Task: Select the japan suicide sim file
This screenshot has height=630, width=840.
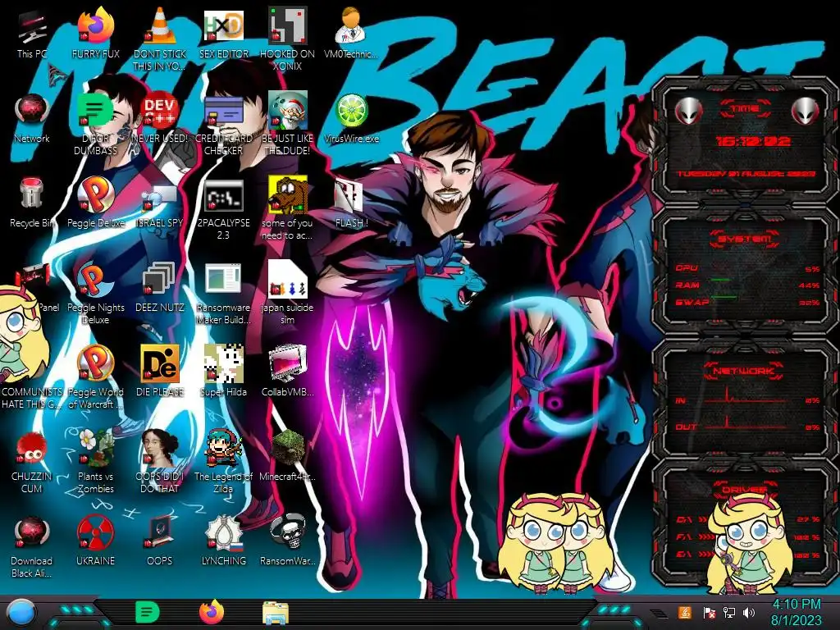Action: click(287, 293)
